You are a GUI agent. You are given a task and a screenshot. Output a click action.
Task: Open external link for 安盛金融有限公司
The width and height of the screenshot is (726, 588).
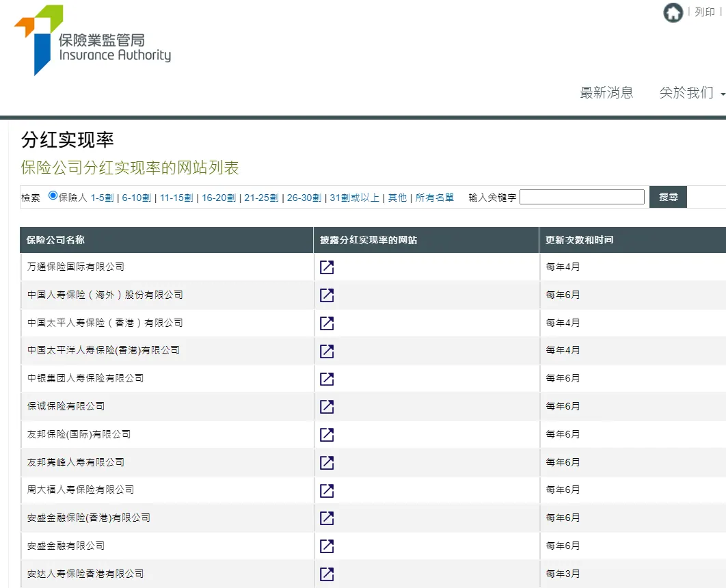click(327, 546)
